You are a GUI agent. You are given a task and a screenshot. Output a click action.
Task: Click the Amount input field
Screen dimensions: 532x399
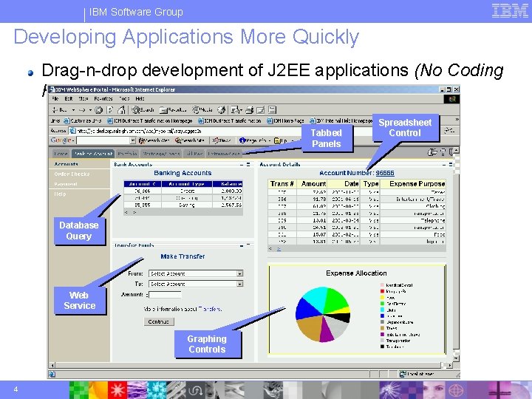165,295
